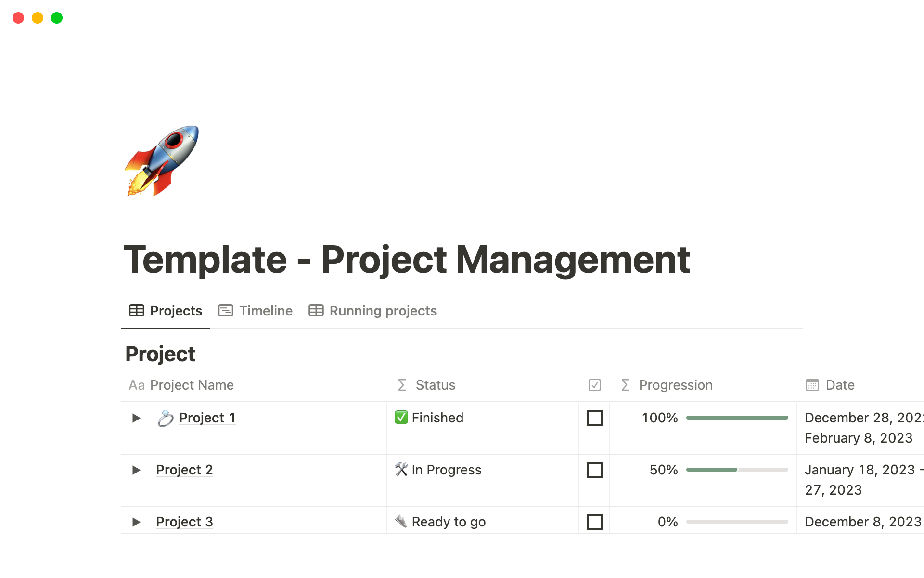The height and width of the screenshot is (578, 924).
Task: Expand the Project 1 row toggle arrow
Action: pos(136,418)
